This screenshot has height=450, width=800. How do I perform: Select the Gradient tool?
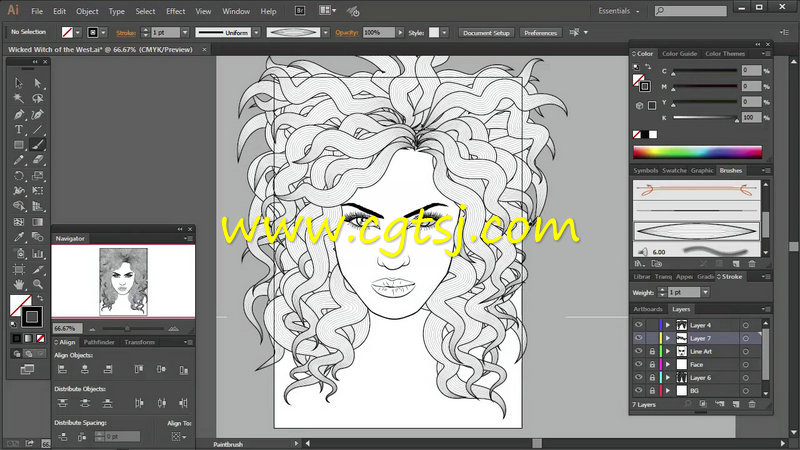37,222
